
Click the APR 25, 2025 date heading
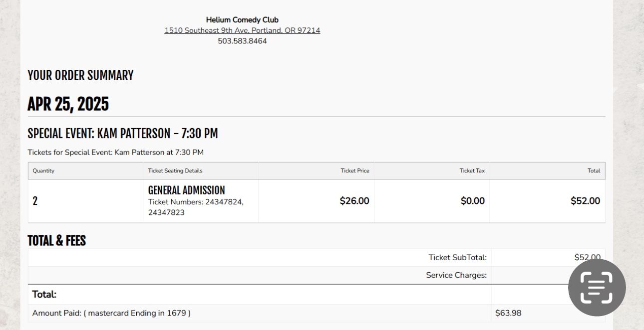coord(68,104)
